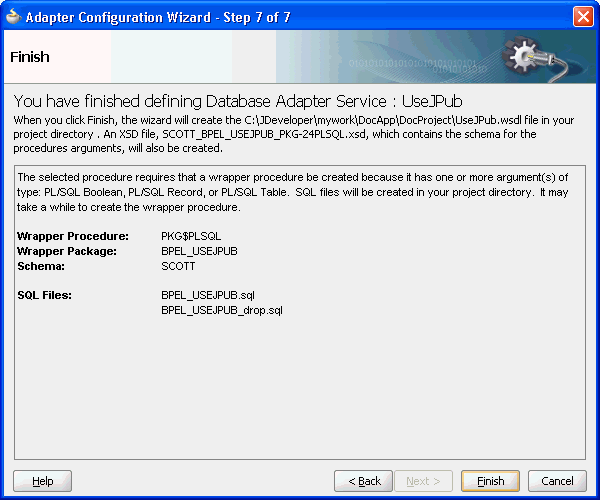Open Help for the wizard
The width and height of the screenshot is (600, 500).
coord(42,481)
